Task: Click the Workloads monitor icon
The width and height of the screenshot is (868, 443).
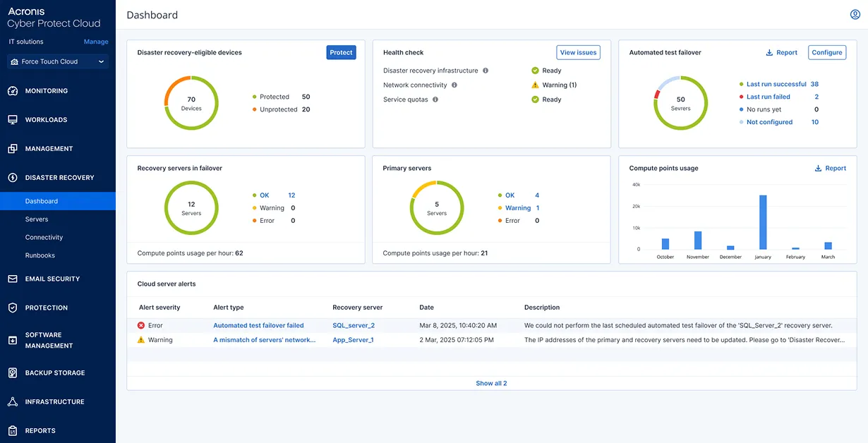Action: (13, 120)
